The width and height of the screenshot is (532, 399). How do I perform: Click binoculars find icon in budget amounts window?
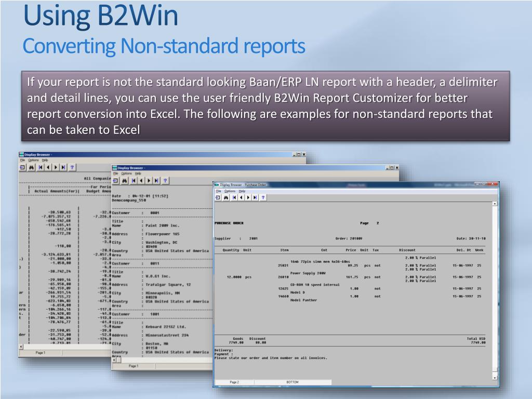point(32,167)
